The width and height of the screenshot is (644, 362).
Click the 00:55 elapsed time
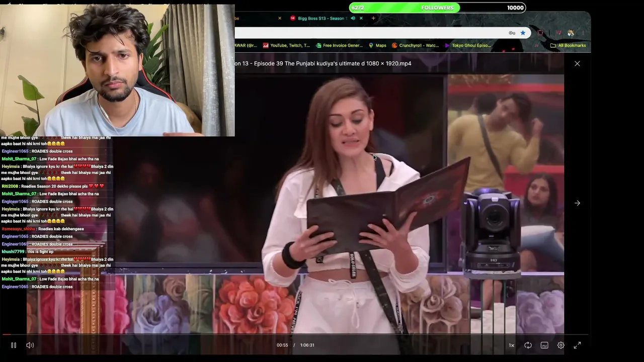click(x=282, y=345)
